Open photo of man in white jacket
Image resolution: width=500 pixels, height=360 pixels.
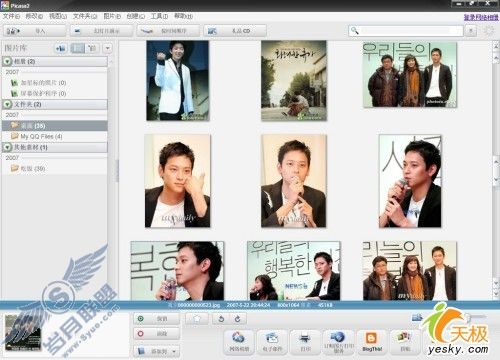(x=178, y=81)
